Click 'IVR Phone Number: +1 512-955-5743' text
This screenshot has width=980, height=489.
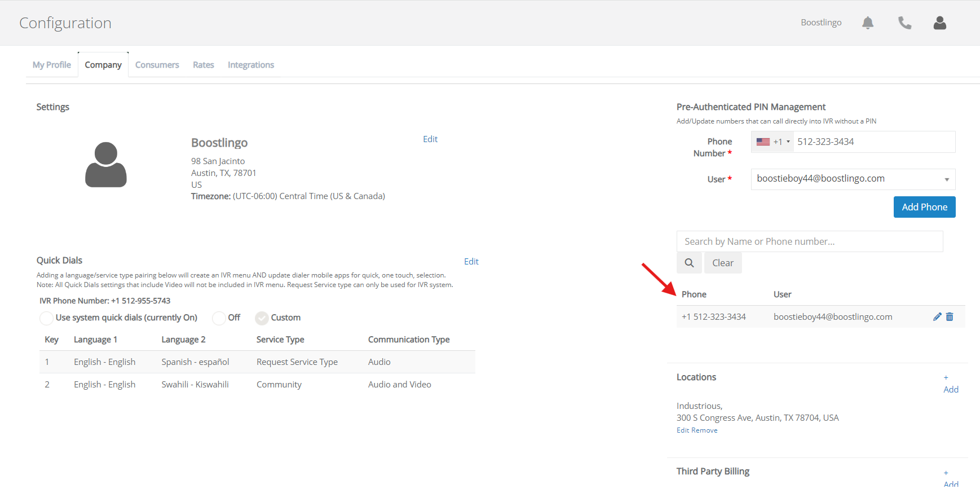(105, 301)
